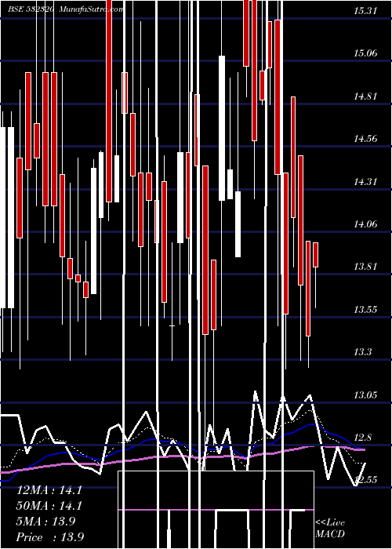Image resolution: width=392 pixels, height=549 pixels.
Task: Click the 13.05 price axis label
Action: tap(366, 395)
